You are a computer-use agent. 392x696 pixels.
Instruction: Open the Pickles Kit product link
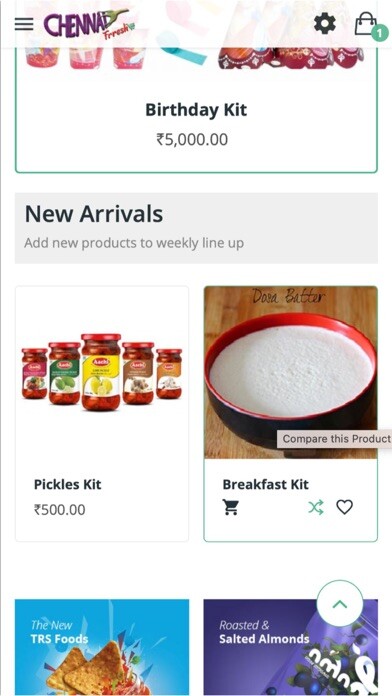point(67,484)
